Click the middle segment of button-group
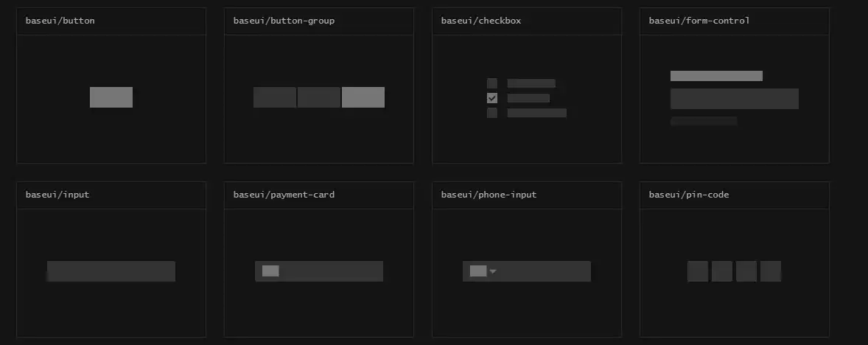Image resolution: width=868 pixels, height=345 pixels. (319, 97)
